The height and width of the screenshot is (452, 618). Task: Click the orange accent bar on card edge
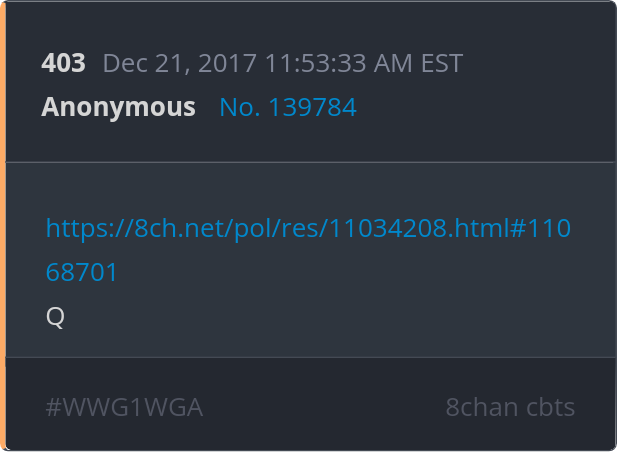tap(3, 226)
